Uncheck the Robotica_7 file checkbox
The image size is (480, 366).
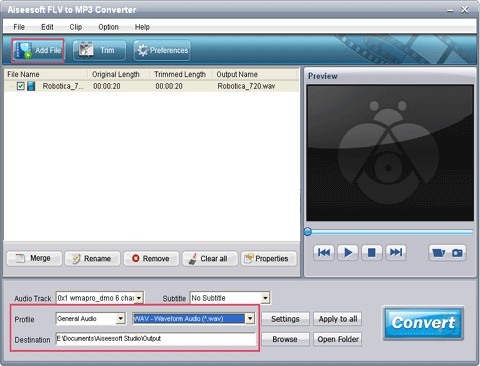pyautogui.click(x=21, y=86)
